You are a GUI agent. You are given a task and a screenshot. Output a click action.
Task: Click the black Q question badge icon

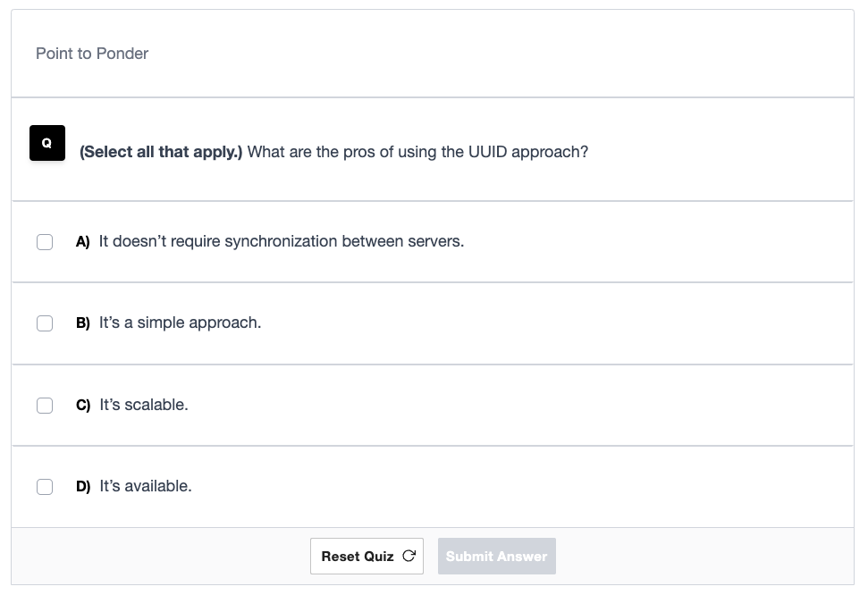click(47, 143)
